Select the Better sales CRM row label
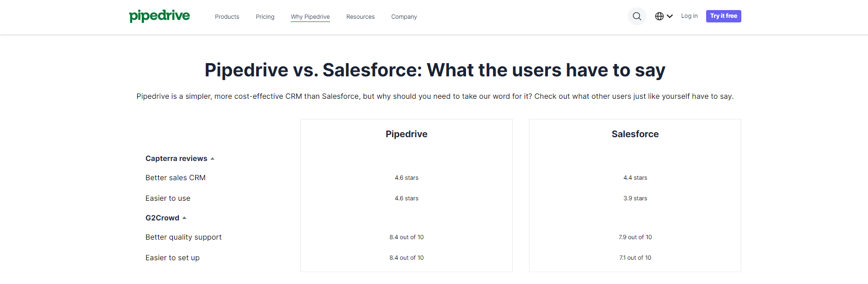The image size is (868, 284). pos(175,178)
